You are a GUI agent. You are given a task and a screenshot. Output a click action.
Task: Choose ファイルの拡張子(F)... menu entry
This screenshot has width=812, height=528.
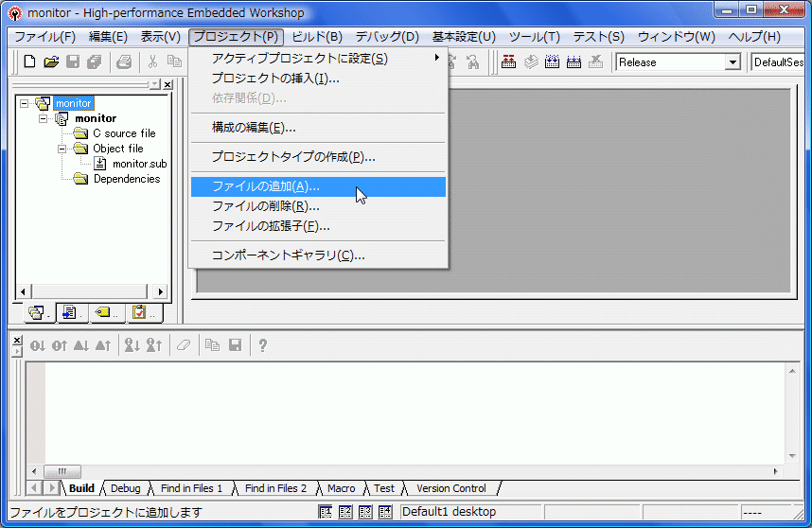coord(318,226)
